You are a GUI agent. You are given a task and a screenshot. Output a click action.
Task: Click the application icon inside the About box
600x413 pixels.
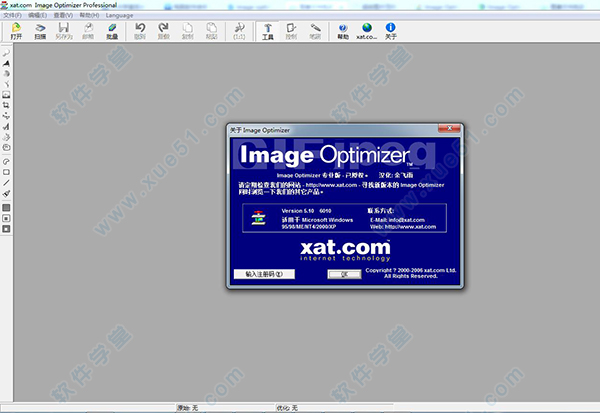coord(258,218)
